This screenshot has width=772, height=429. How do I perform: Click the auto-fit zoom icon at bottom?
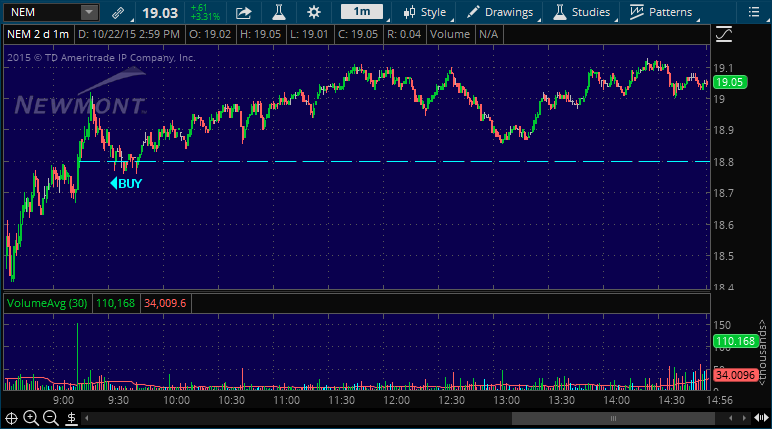point(69,418)
